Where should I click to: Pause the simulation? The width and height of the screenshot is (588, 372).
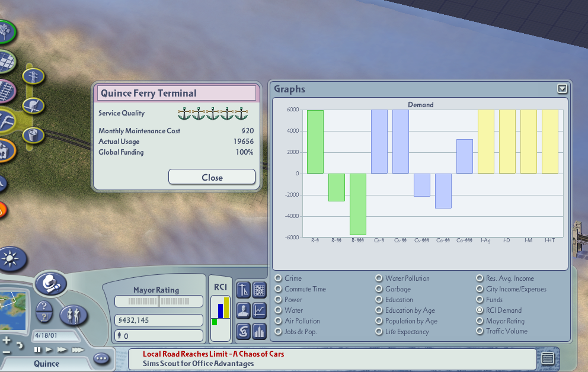pyautogui.click(x=37, y=350)
